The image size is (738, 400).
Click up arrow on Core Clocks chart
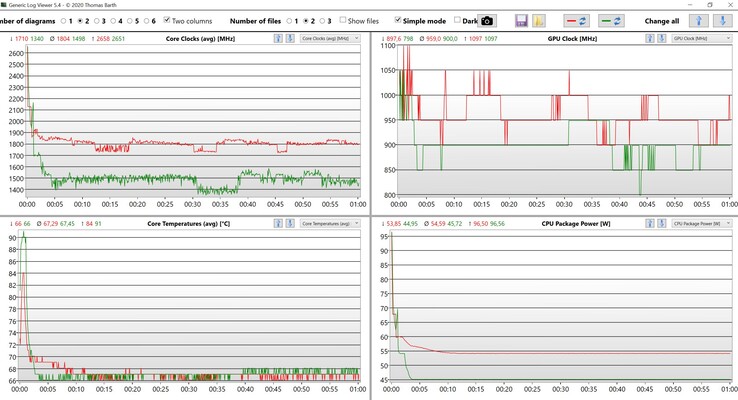pyautogui.click(x=278, y=39)
